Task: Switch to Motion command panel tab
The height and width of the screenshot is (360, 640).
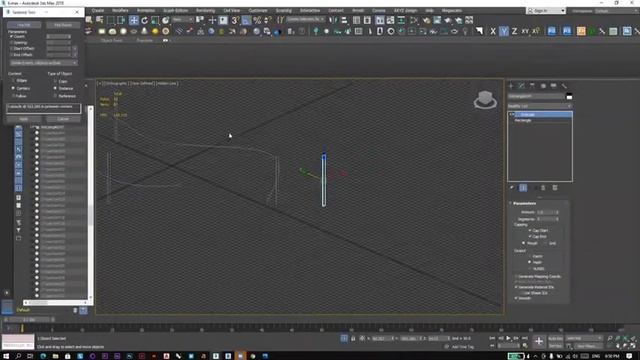Action: (543, 86)
